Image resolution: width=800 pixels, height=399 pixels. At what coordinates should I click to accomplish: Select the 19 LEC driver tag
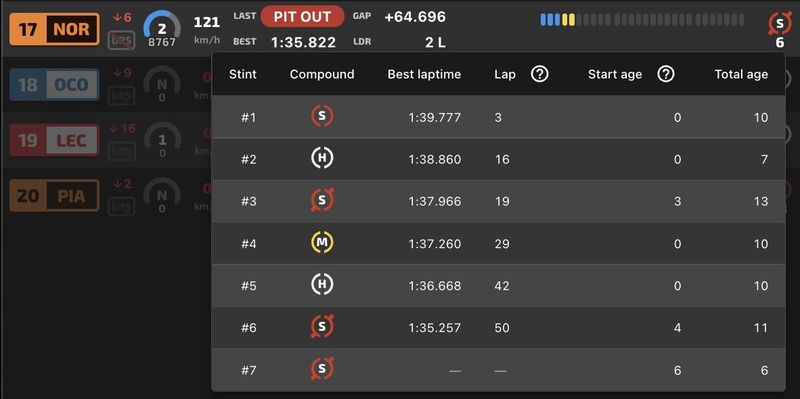[x=54, y=140]
